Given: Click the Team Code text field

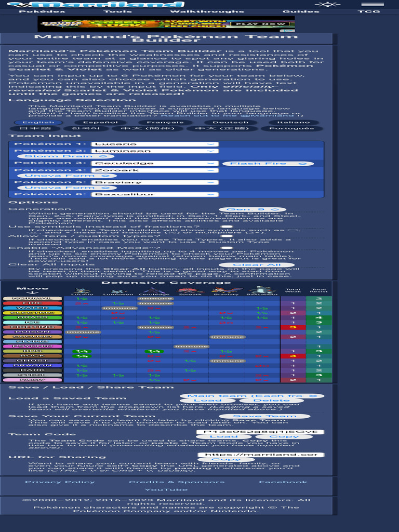Looking at the screenshot, I should pyautogui.click(x=260, y=432).
